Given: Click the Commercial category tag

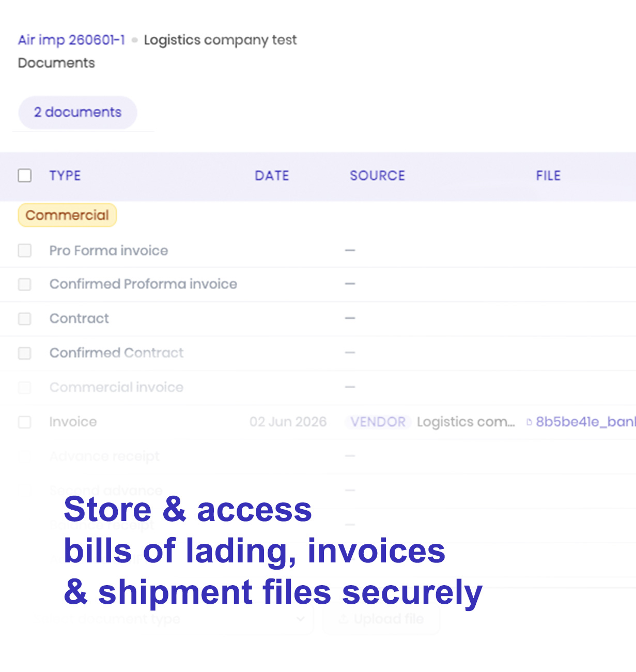Looking at the screenshot, I should point(67,215).
